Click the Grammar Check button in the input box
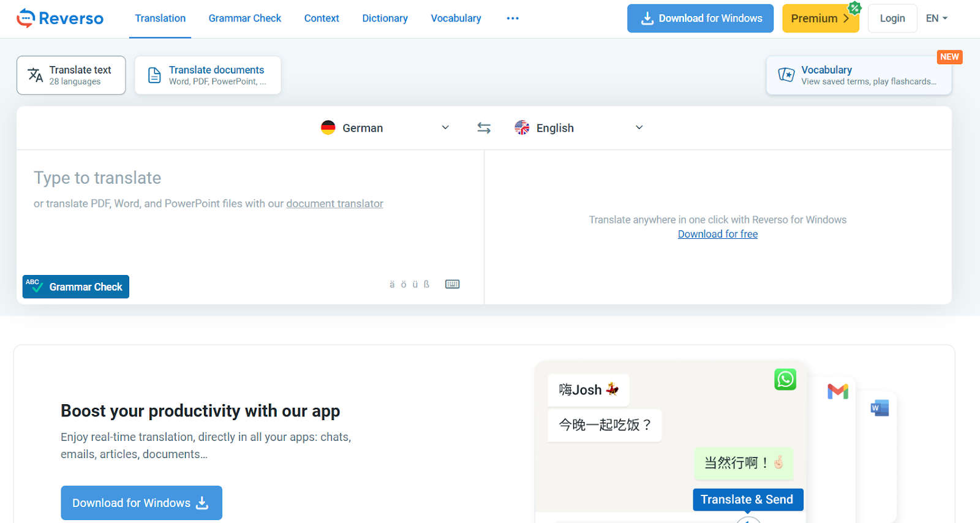Viewport: 980px width, 523px height. point(76,287)
